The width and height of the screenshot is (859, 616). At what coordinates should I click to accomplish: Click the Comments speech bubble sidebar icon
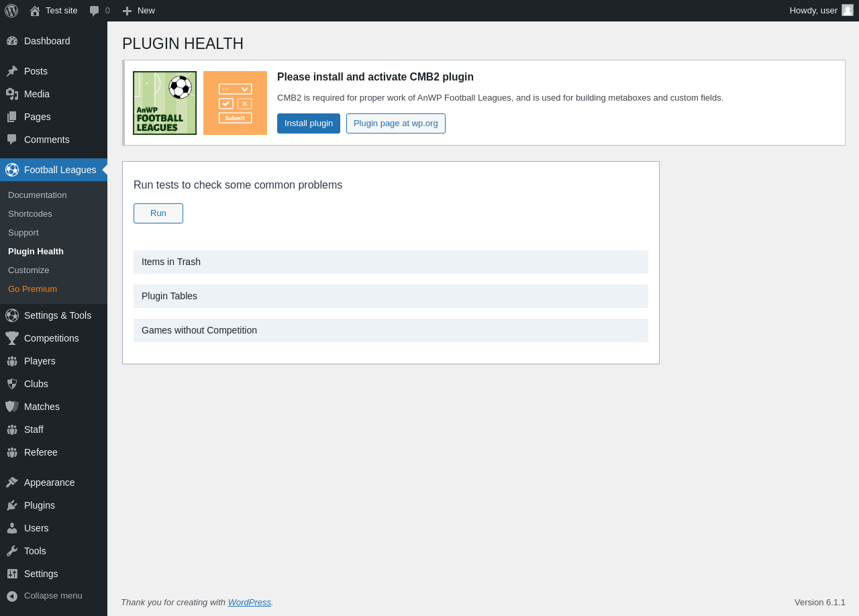tap(12, 140)
